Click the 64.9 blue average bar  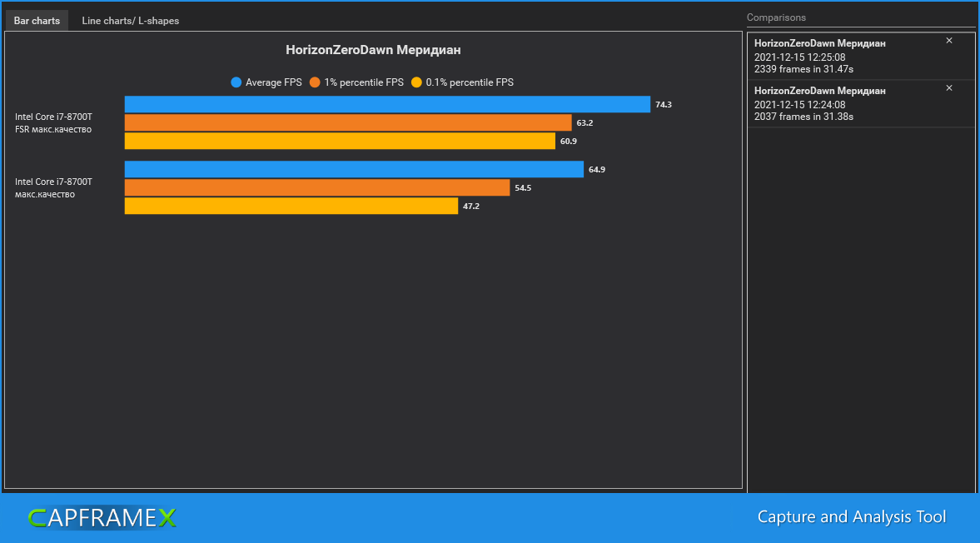[355, 169]
